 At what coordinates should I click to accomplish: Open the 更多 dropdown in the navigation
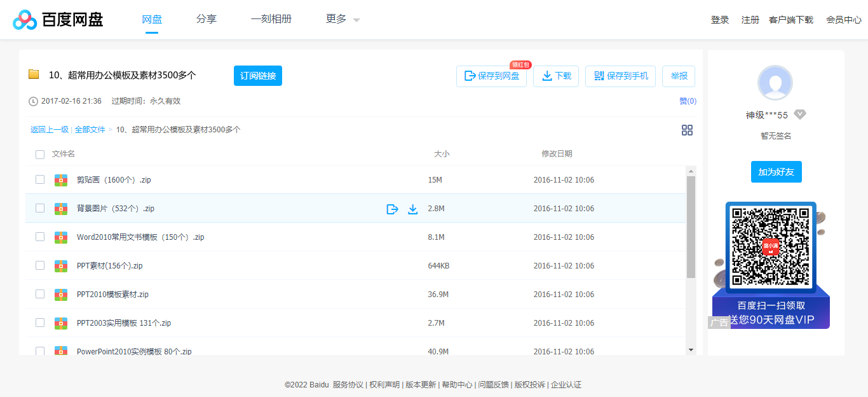[339, 19]
